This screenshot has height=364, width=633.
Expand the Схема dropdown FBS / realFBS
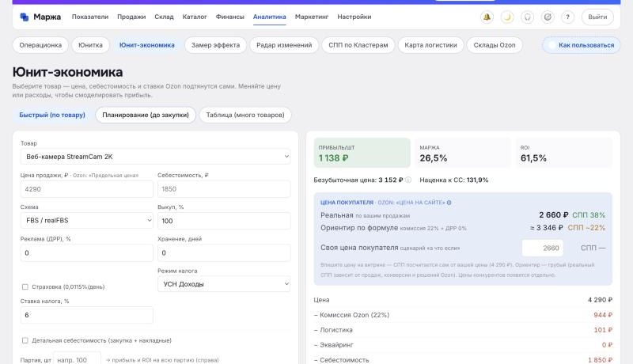pos(87,221)
